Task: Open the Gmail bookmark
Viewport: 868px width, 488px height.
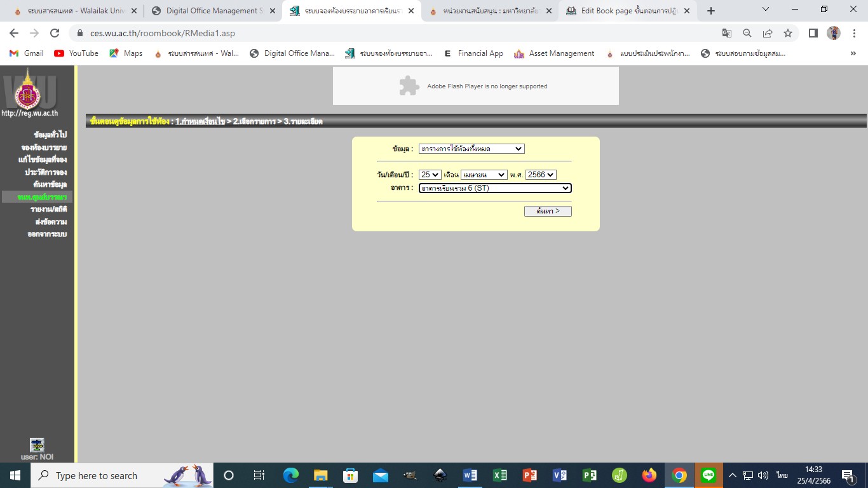Action: 26,53
